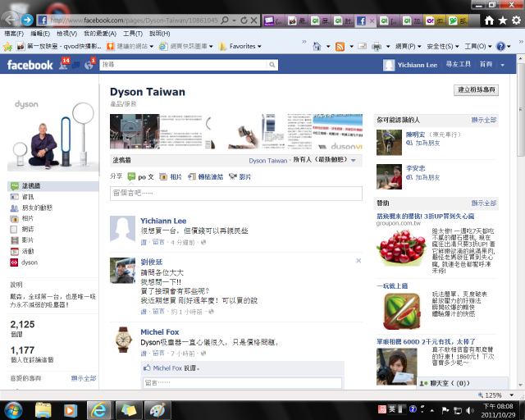The image size is (525, 420).
Task: Open the 說明(H) help menu
Action: pyautogui.click(x=159, y=34)
